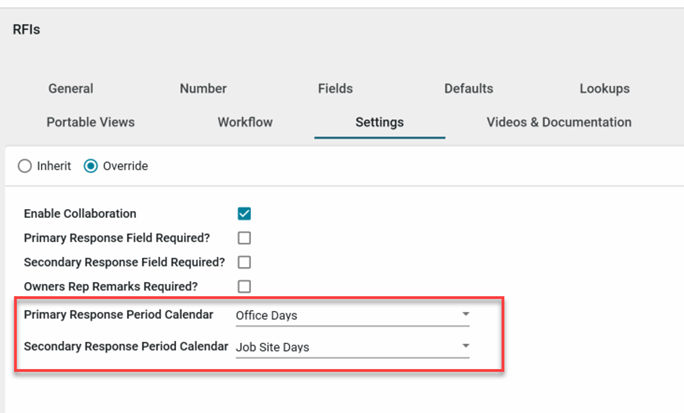Image resolution: width=684 pixels, height=413 pixels.
Task: Click the Office Days selected value
Action: [266, 316]
